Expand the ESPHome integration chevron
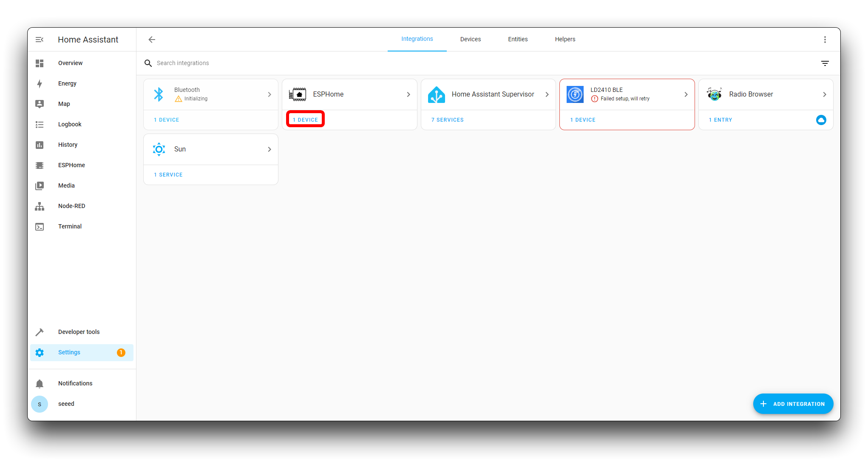 tap(408, 94)
